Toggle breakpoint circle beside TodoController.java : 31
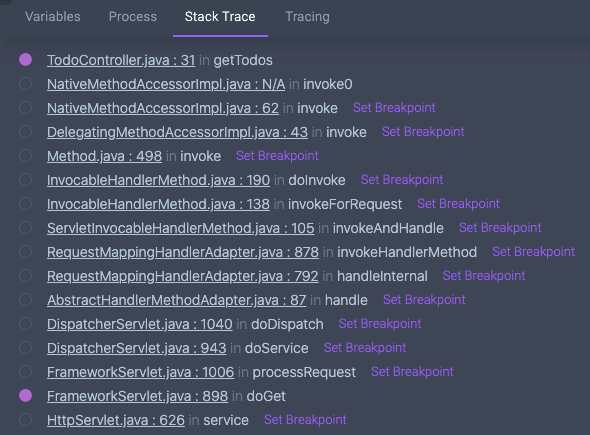The image size is (590, 435). click(26, 59)
